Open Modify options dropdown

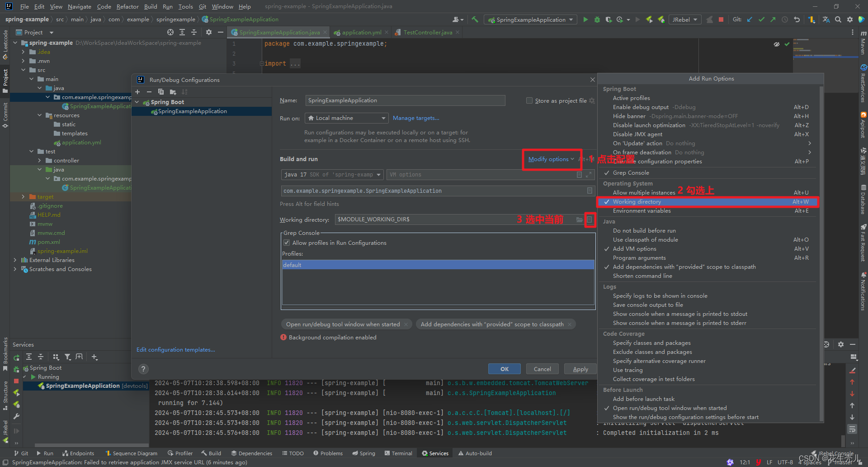point(551,159)
